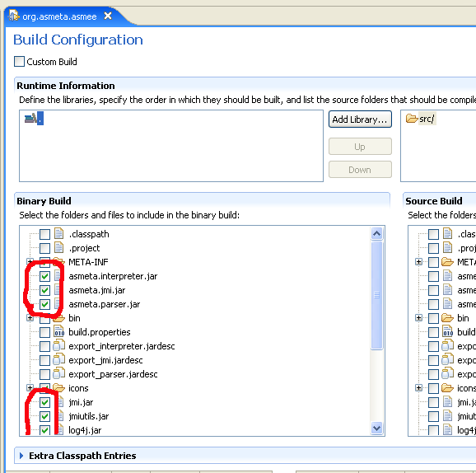Select the src/ source folder entry
Screen dimensions: 476x473
(x=427, y=119)
